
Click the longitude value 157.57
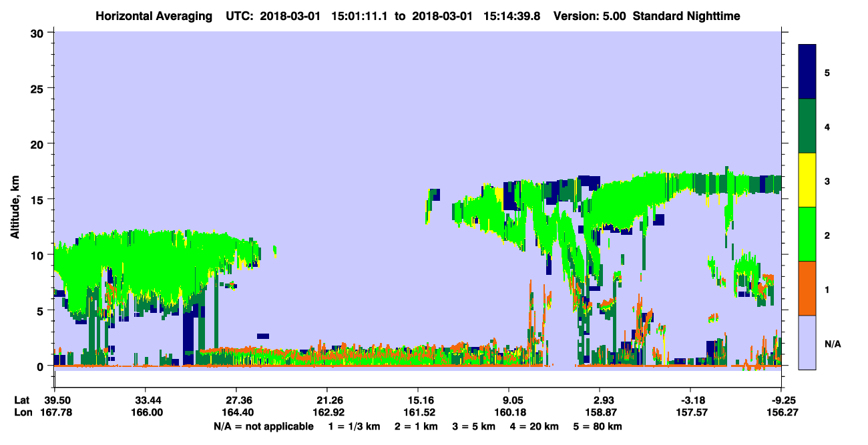point(690,413)
